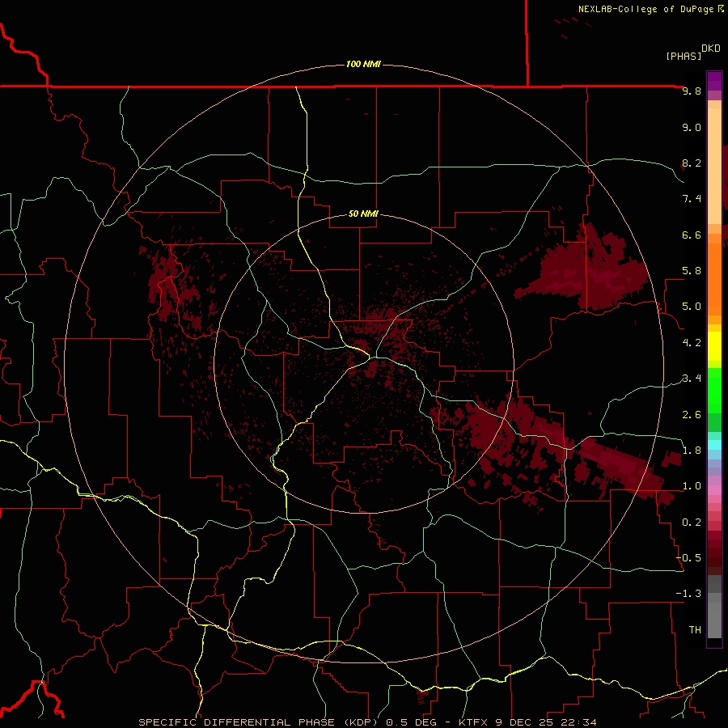Select the 5.8 scale value
This screenshot has width=728, height=728.
[692, 271]
